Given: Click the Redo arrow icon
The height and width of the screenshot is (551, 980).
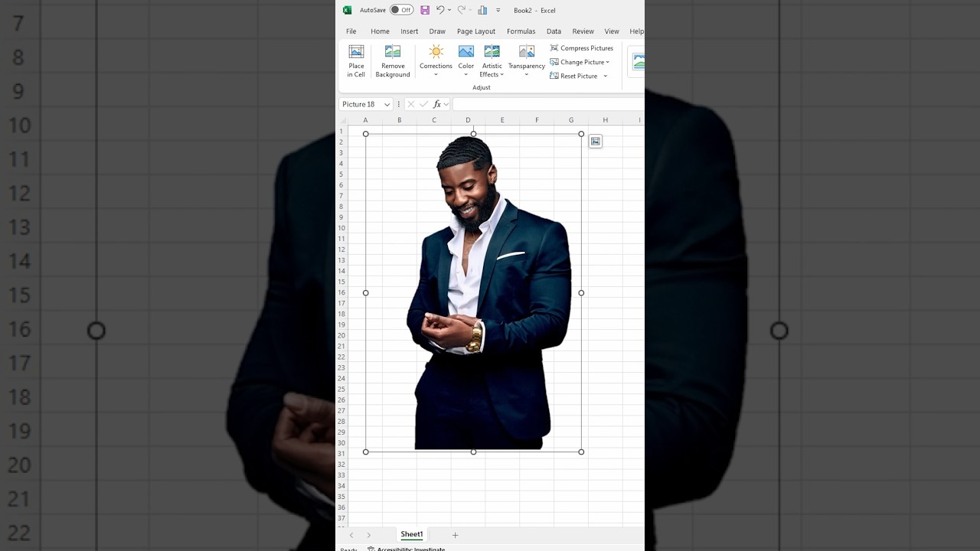Looking at the screenshot, I should coord(461,10).
